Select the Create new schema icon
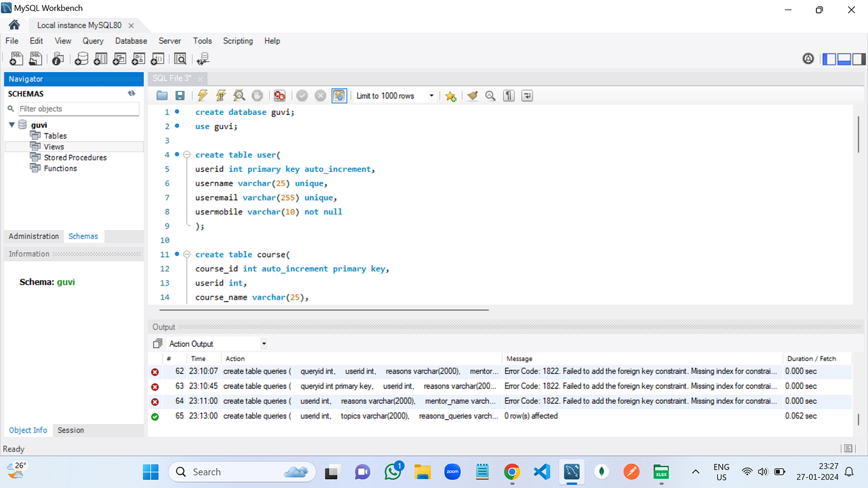Viewport: 868px width, 488px height. (81, 58)
